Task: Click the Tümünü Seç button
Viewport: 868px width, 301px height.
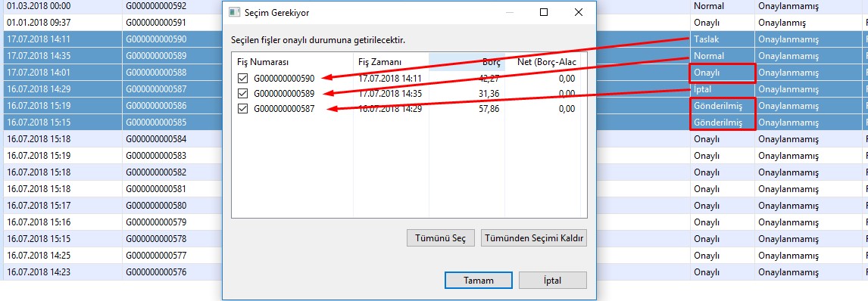Action: tap(441, 238)
